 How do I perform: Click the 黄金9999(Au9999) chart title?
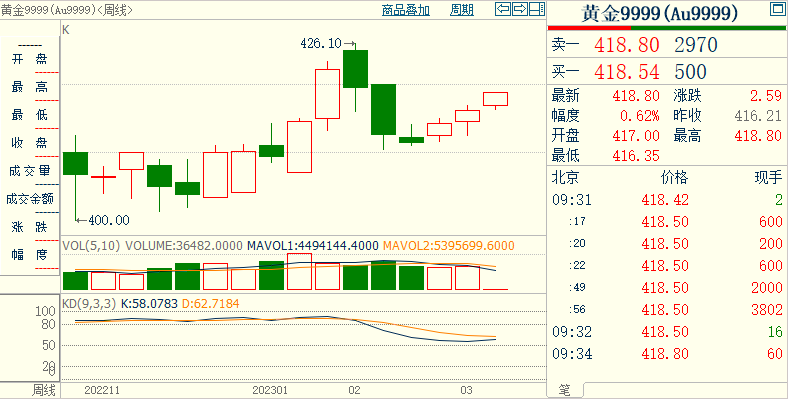coord(48,10)
